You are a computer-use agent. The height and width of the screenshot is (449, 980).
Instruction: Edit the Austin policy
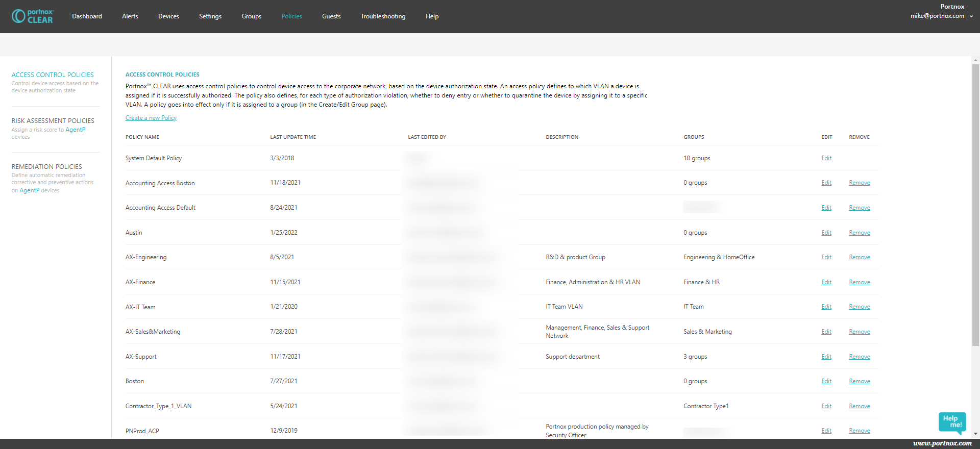(x=826, y=233)
